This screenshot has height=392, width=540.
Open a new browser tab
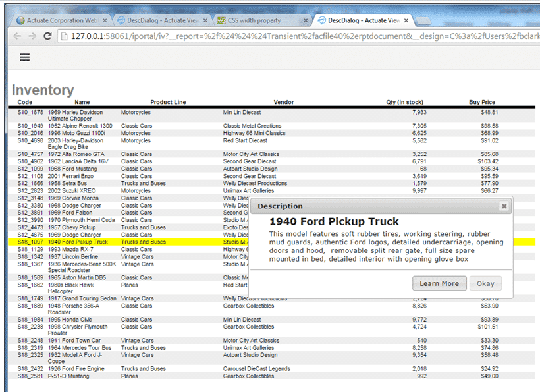(423, 20)
